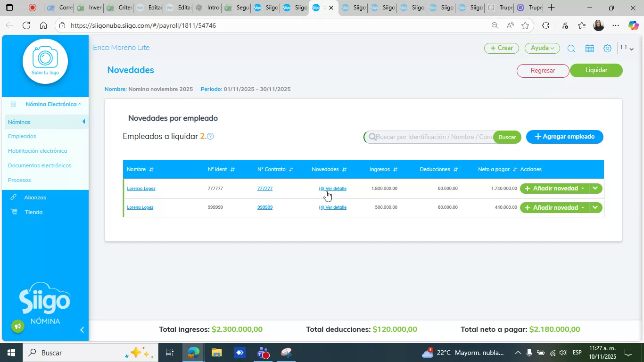644x362 pixels.
Task: Expand the Ayuda dropdown
Action: pyautogui.click(x=542, y=48)
